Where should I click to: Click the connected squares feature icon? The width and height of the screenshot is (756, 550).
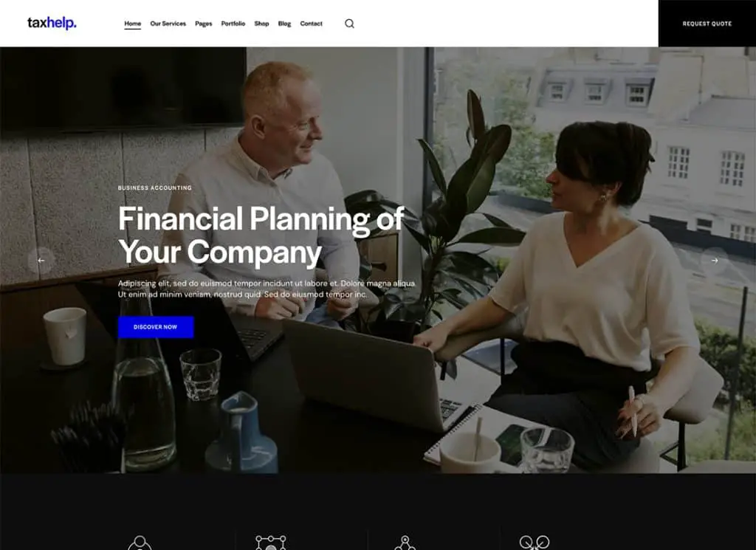point(271,543)
